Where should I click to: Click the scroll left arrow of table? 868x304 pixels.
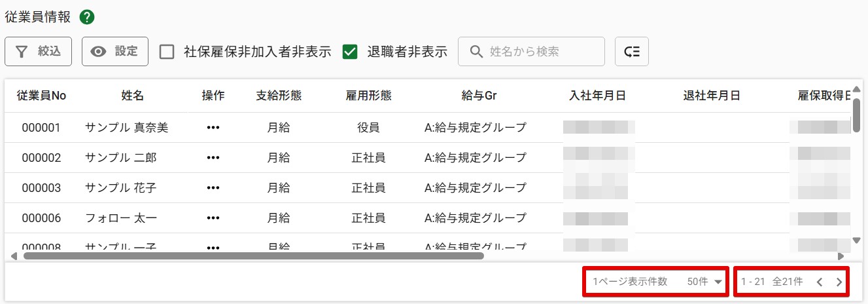[x=14, y=256]
